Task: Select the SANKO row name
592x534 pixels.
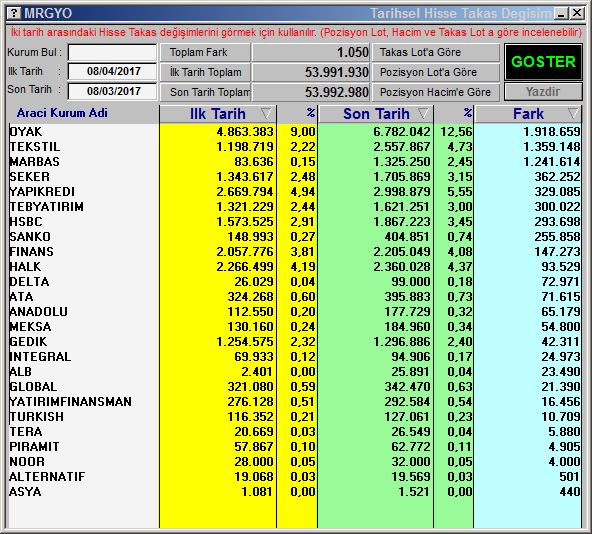Action: coord(30,237)
